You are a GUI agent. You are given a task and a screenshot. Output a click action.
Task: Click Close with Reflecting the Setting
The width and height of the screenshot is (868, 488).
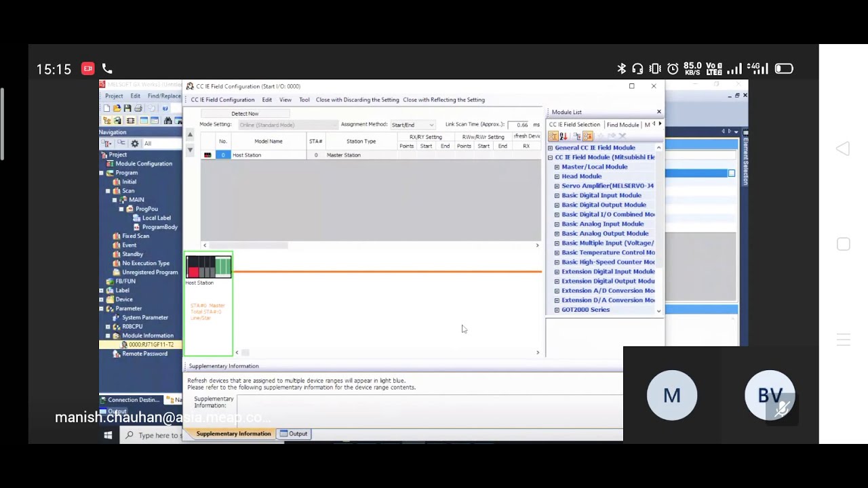click(443, 100)
